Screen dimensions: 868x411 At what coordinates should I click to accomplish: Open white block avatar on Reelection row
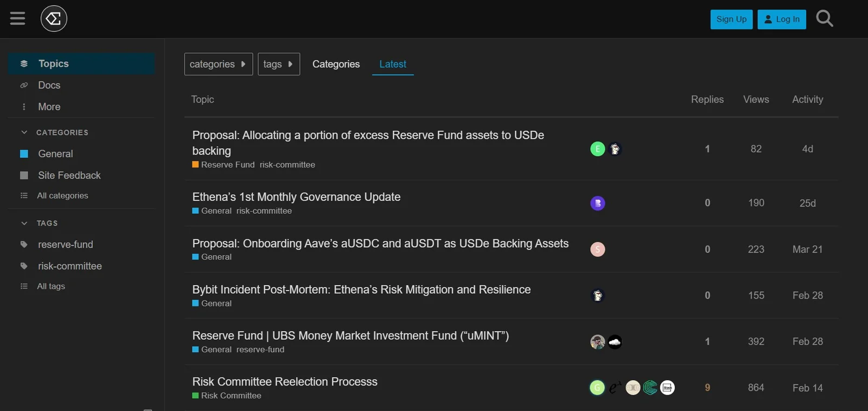pos(667,388)
